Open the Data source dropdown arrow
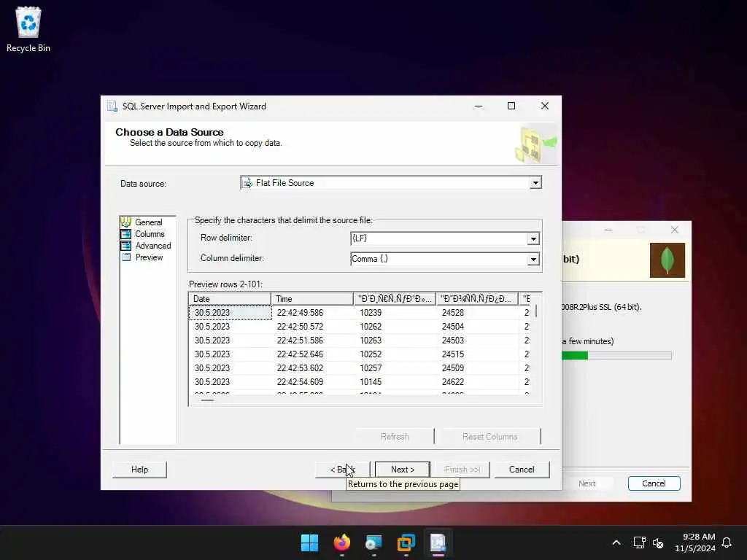This screenshot has height=560, width=747. tap(535, 183)
